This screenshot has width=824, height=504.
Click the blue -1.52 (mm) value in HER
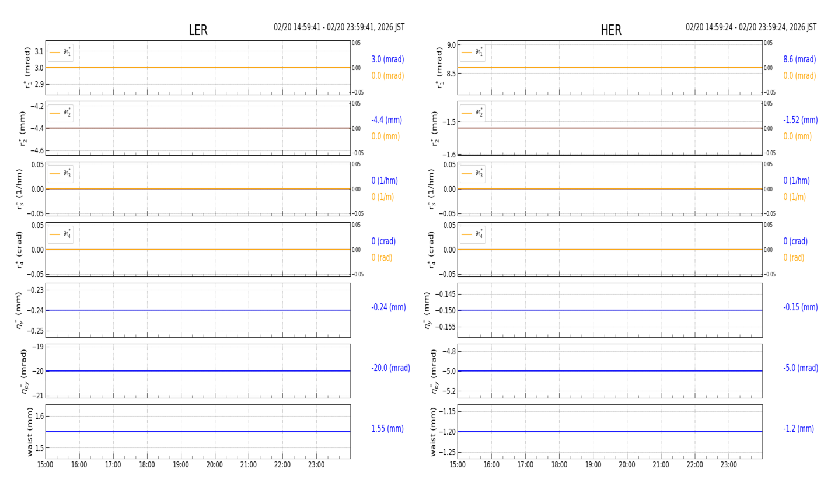[x=800, y=120]
